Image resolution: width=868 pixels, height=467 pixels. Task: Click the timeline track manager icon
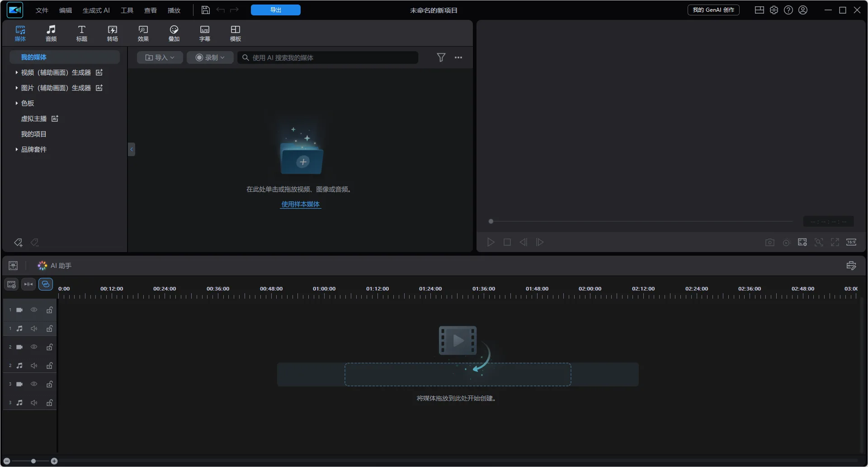12,284
